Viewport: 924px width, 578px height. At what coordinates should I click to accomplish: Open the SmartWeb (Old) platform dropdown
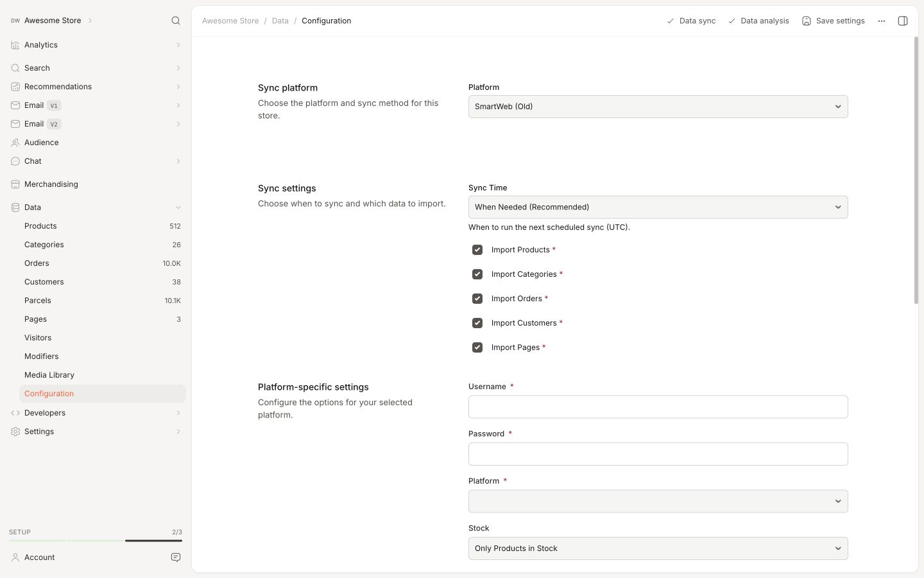click(658, 107)
